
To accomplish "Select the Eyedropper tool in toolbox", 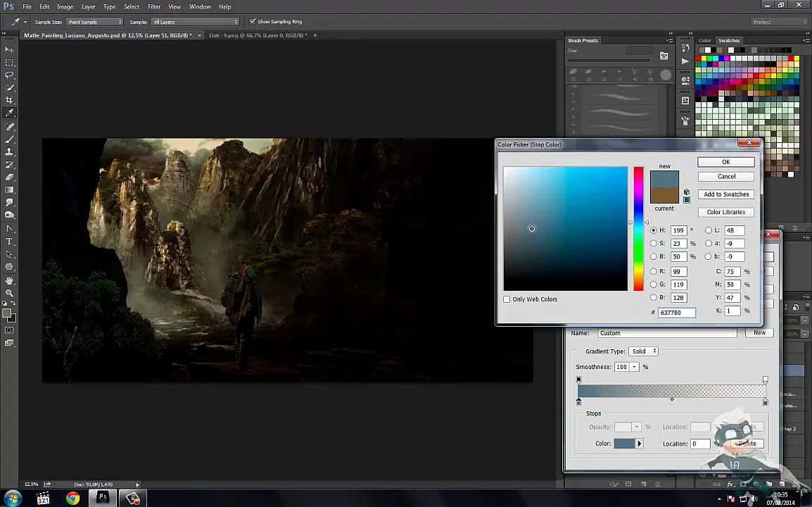I will [9, 113].
